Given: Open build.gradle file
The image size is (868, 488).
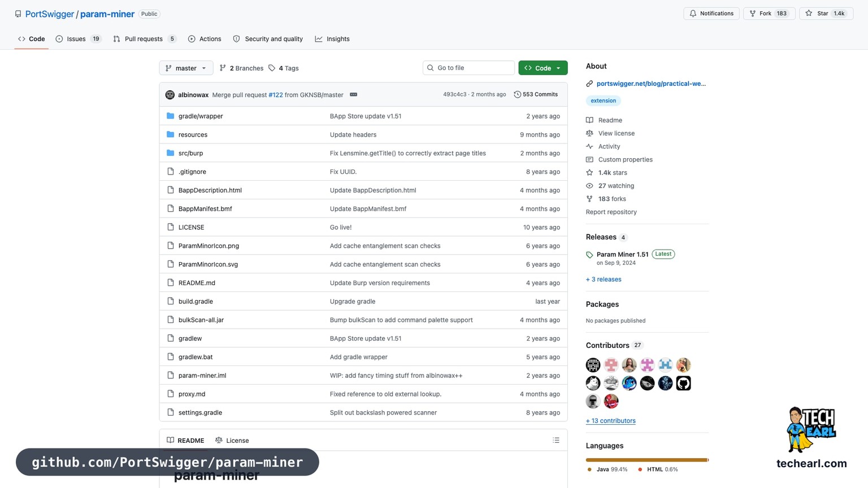Looking at the screenshot, I should (x=196, y=302).
